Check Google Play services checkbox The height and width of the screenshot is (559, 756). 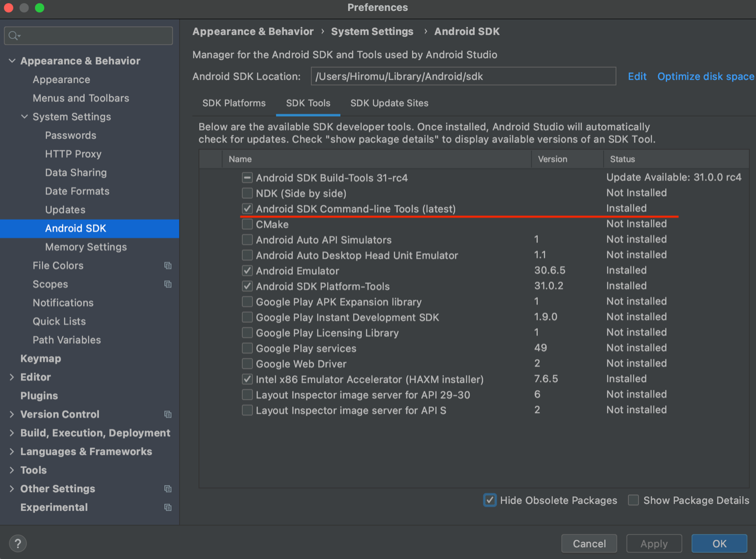tap(247, 348)
